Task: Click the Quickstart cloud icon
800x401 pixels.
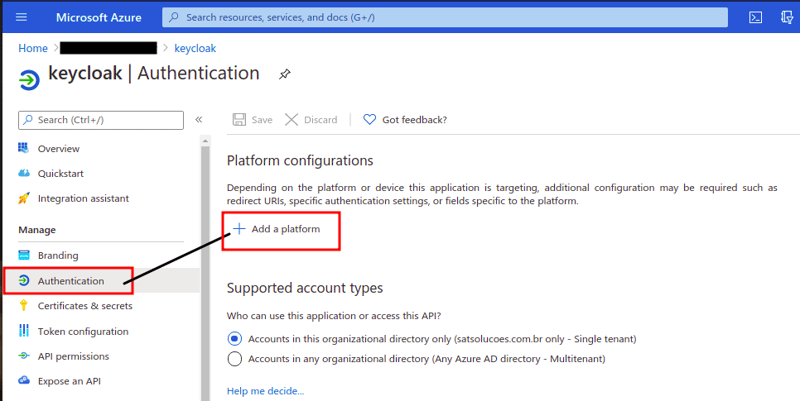Action: (23, 173)
